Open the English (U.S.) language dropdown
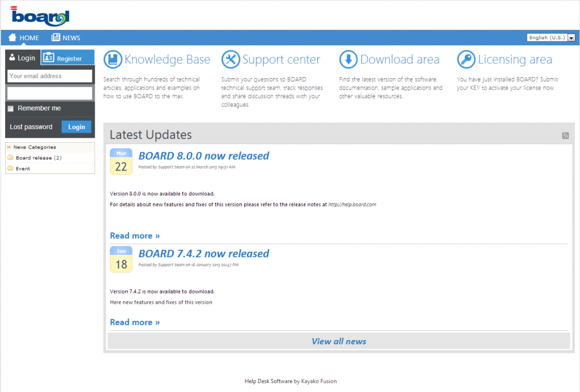Viewport: 580px width, 392px height. (x=551, y=37)
